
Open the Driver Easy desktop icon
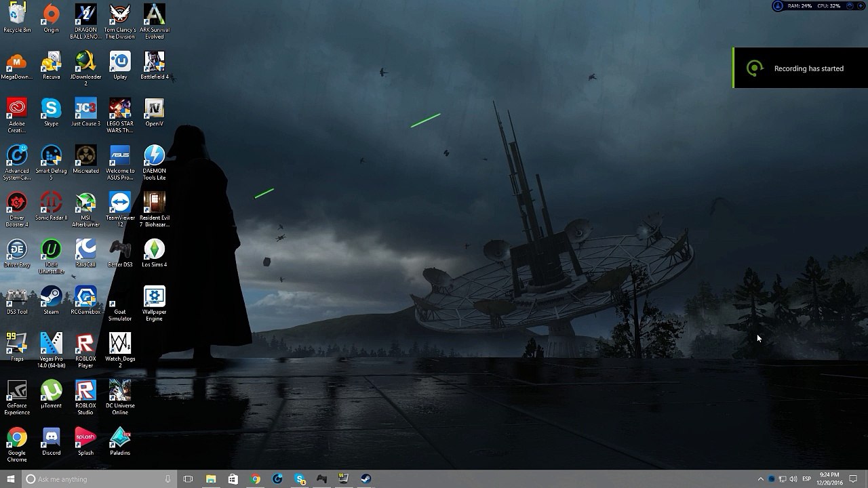17,253
